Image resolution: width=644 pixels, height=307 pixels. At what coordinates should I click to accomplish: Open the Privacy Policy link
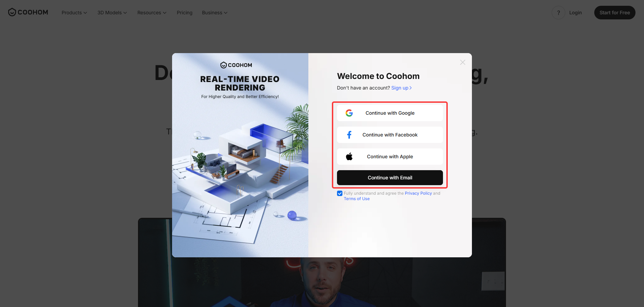click(418, 193)
